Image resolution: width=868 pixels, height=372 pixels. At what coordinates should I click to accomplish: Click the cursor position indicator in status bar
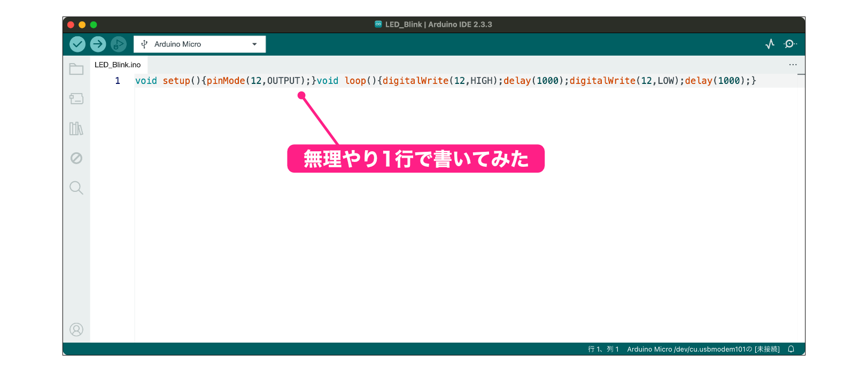pyautogui.click(x=603, y=349)
